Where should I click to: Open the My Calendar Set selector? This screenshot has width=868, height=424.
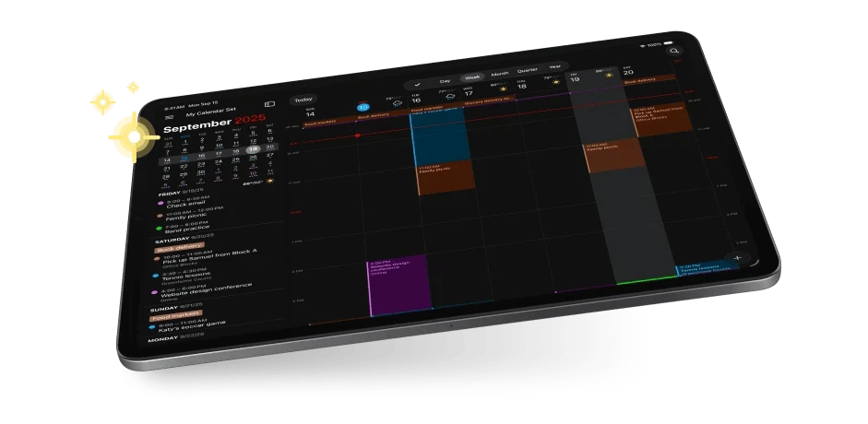210,112
